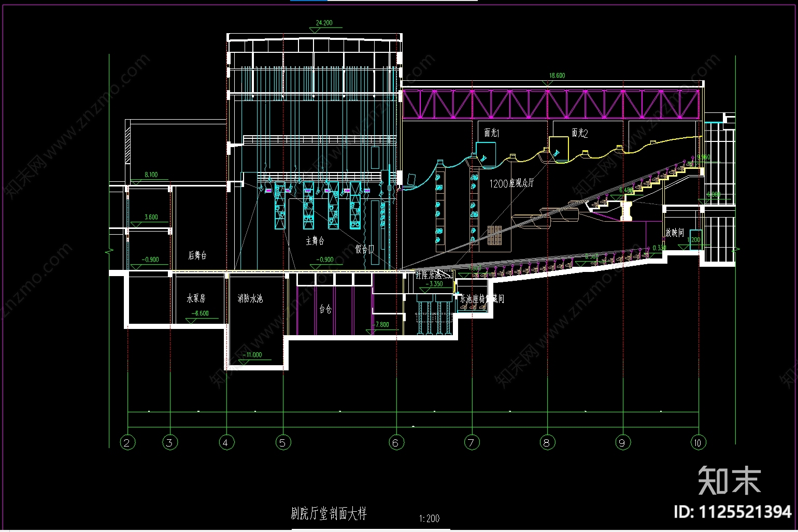Select the -6.600 elevation in 水泵房

click(x=199, y=313)
